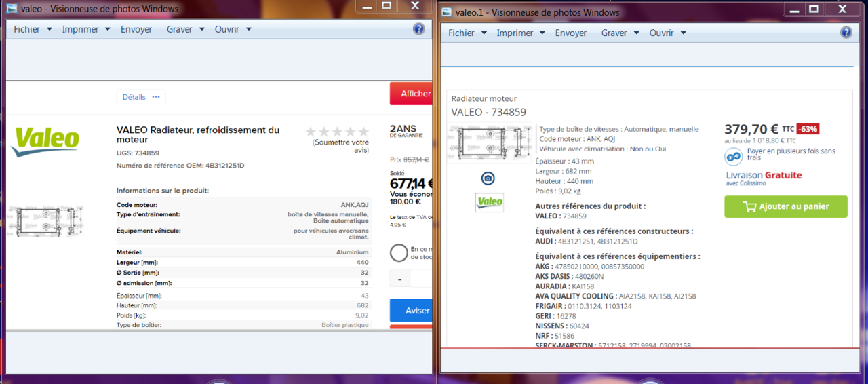Expand the Ouvrir dropdown in the valeo.1 window
Viewport: 868px width, 384px height.
[668, 33]
